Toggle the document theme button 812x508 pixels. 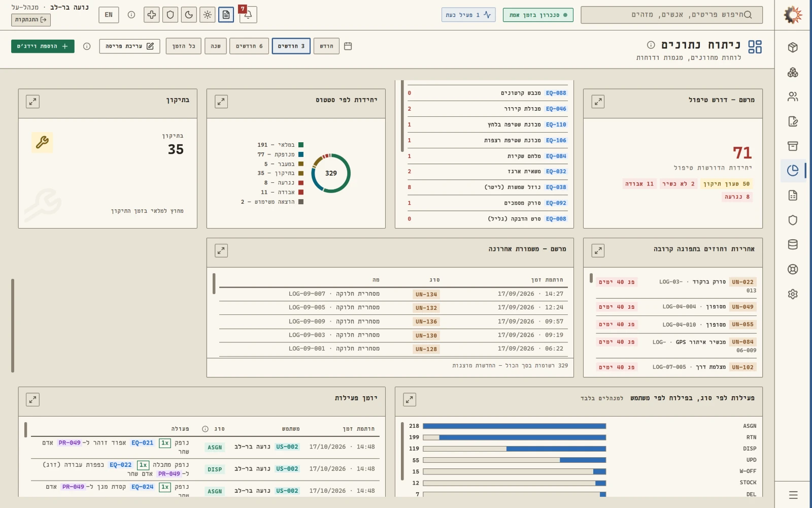tap(226, 15)
